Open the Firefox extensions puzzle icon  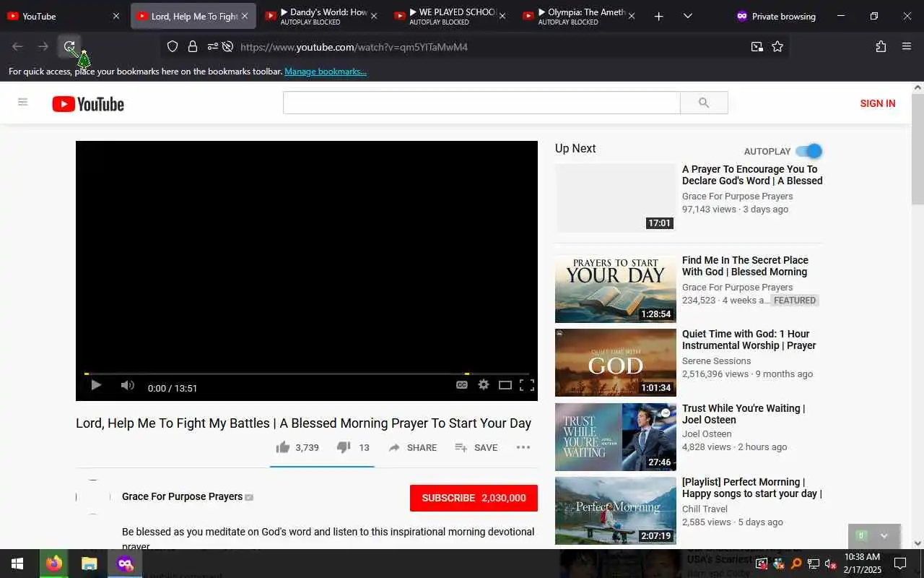(x=881, y=47)
